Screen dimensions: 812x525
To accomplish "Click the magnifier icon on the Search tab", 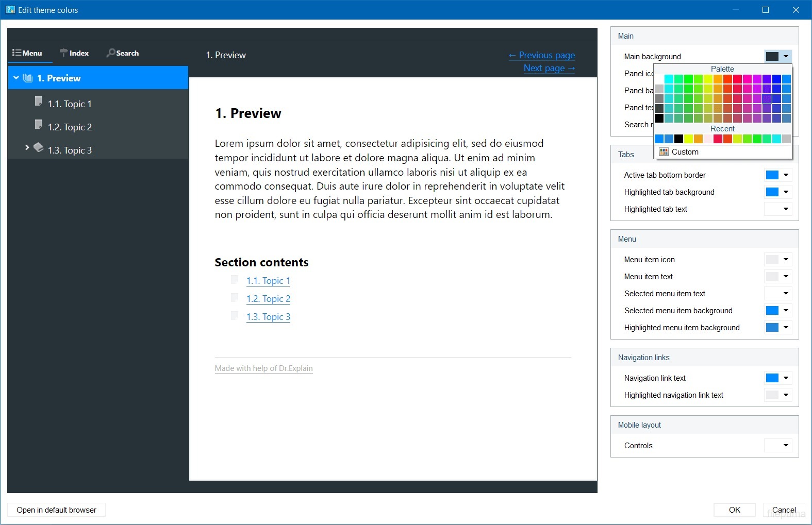I will (x=110, y=53).
